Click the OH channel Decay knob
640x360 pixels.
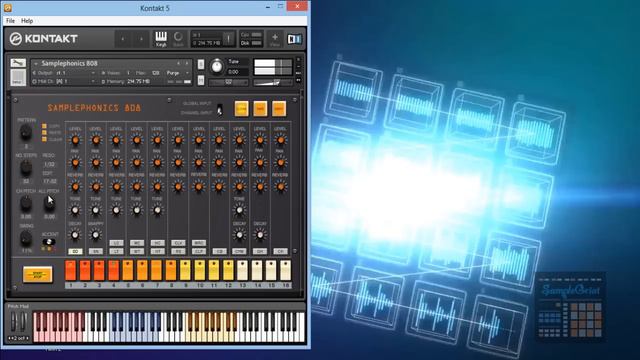click(x=260, y=235)
